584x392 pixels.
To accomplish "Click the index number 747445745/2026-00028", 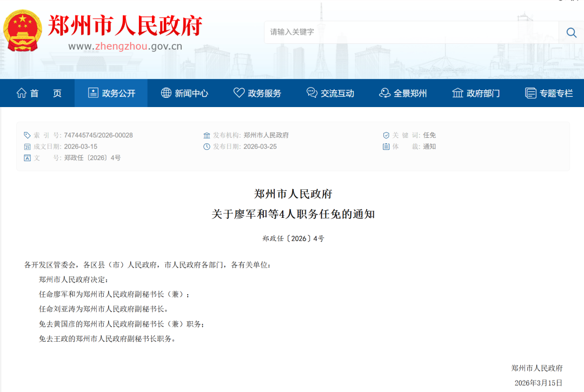I will [x=98, y=135].
